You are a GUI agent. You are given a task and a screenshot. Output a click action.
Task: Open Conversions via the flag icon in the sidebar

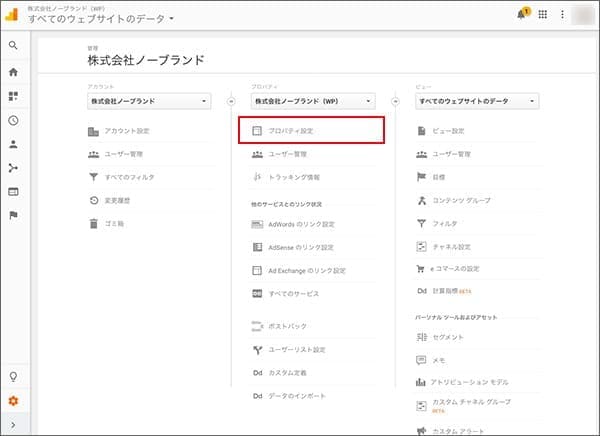point(13,215)
